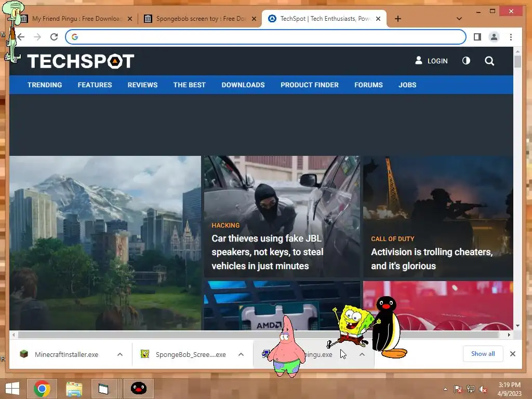The height and width of the screenshot is (399, 532).
Task: Open THE BEST section
Action: (x=189, y=85)
